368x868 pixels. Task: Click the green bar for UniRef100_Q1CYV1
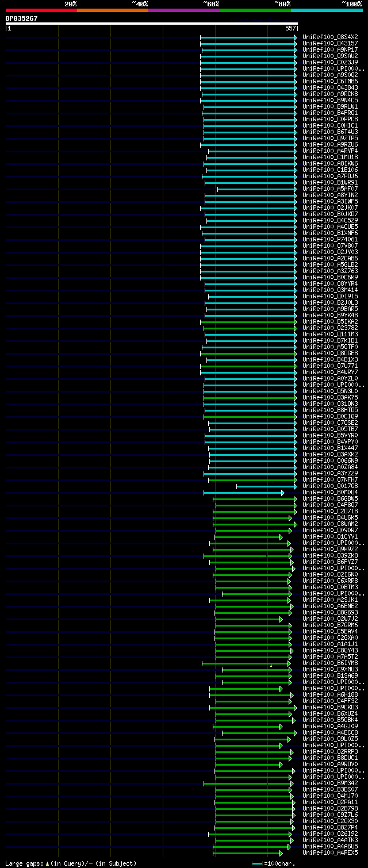(247, 536)
